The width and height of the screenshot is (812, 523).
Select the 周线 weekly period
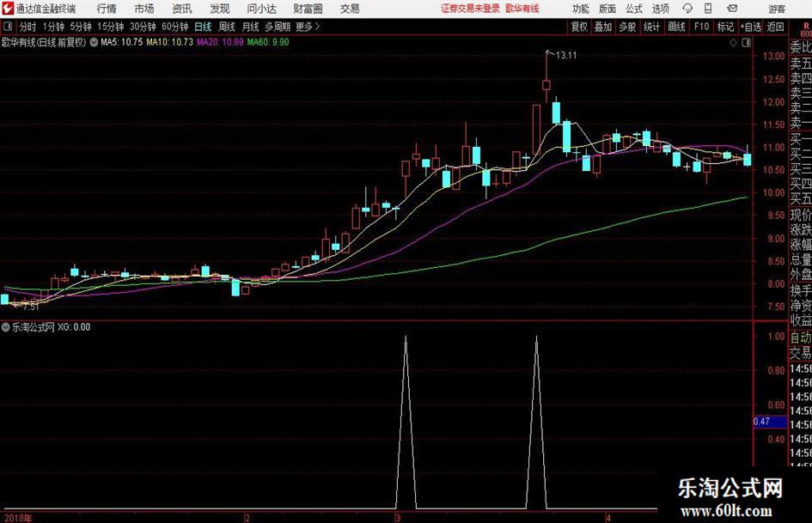[x=227, y=27]
